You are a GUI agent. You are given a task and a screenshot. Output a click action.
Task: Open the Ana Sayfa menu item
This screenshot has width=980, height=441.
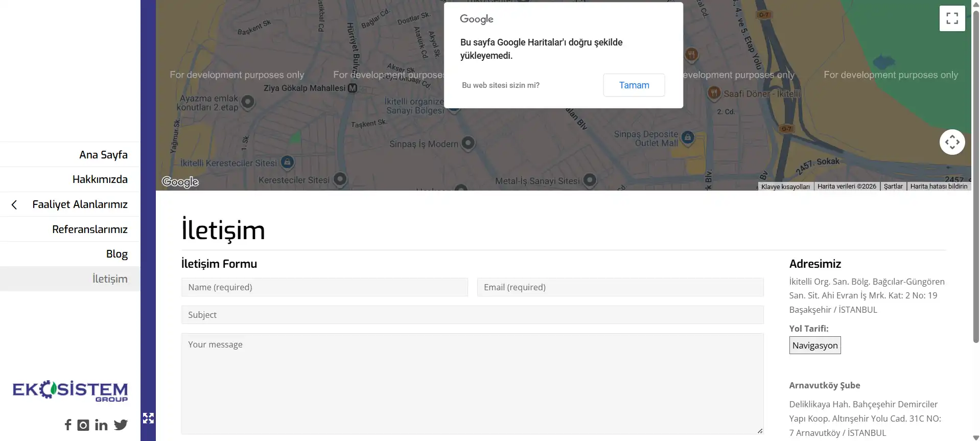(x=103, y=155)
